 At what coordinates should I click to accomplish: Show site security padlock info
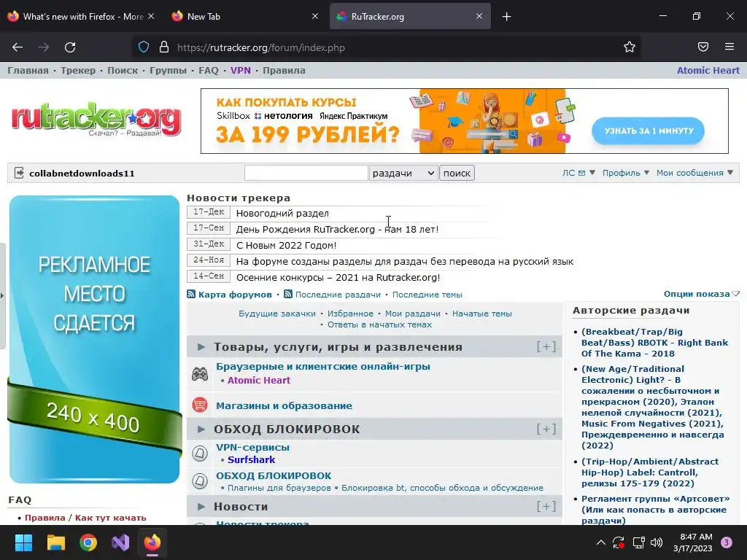coord(164,47)
